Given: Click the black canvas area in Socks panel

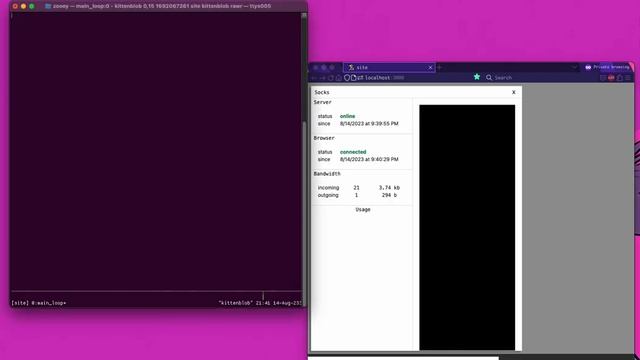Looking at the screenshot, I should tap(467, 227).
